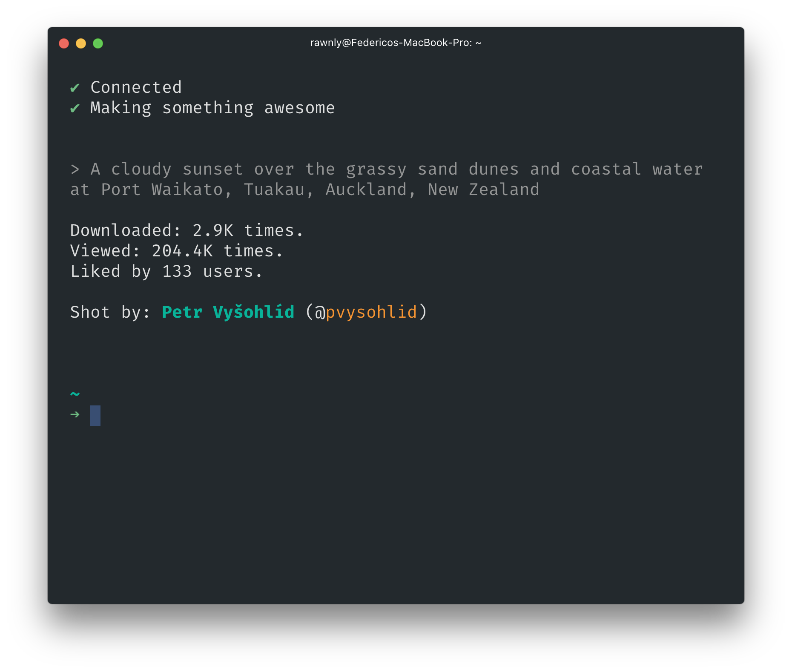Toggle the green zoom traffic light
The height and width of the screenshot is (672, 792).
[98, 43]
